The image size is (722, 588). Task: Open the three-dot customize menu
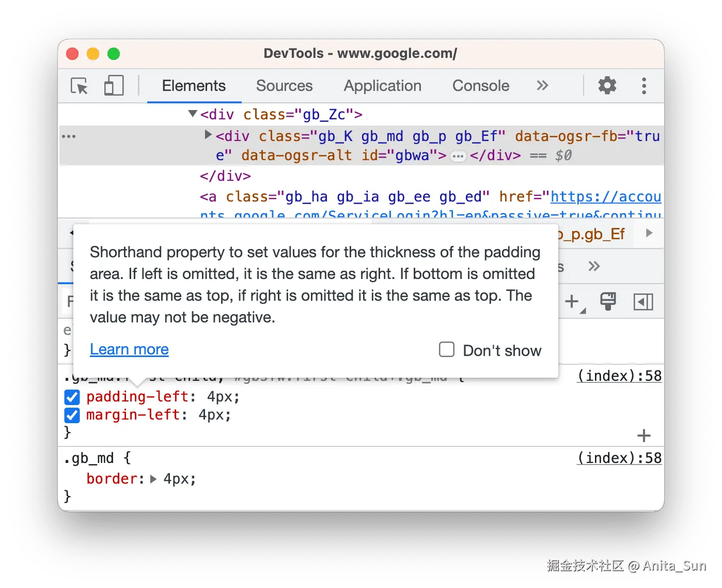[x=643, y=86]
